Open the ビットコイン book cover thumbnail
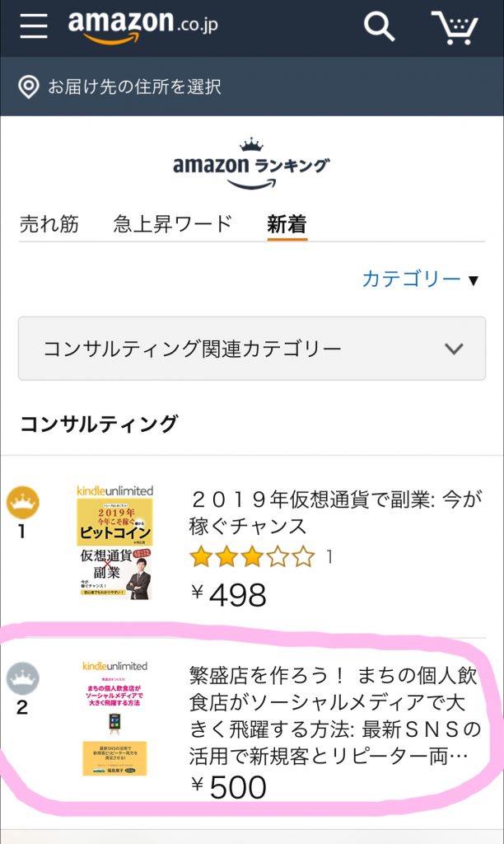Screen dimensions: 504x844 pos(114,542)
